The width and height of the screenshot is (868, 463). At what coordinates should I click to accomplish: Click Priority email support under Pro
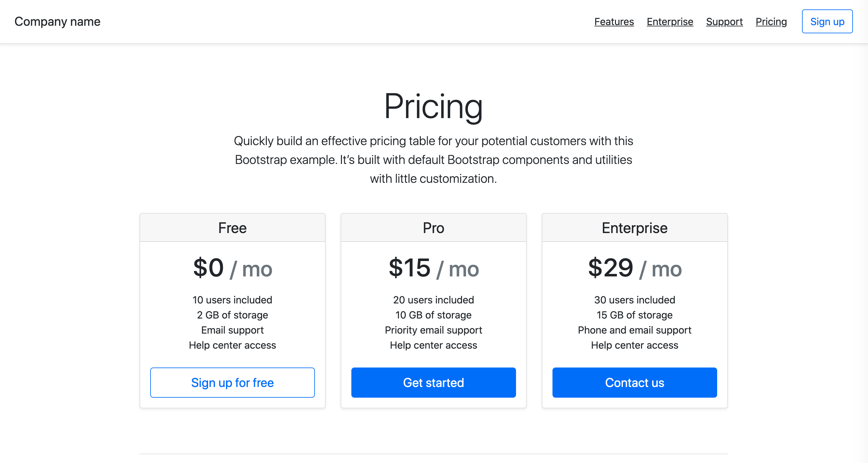pyautogui.click(x=434, y=330)
